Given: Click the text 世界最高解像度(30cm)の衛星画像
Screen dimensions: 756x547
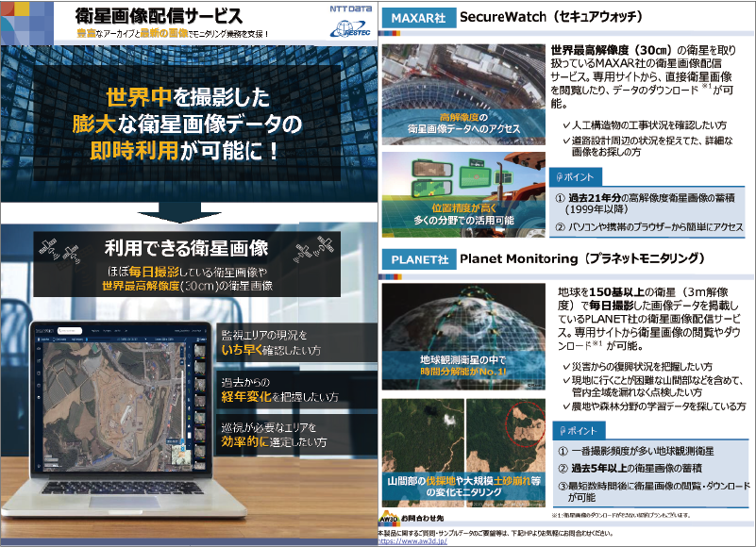Looking at the screenshot, I should (188, 286).
